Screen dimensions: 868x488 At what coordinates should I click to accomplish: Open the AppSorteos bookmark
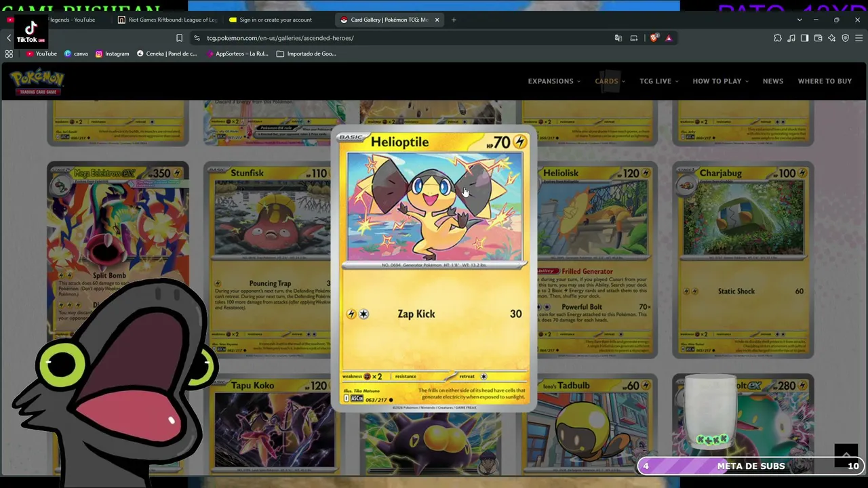tap(237, 54)
